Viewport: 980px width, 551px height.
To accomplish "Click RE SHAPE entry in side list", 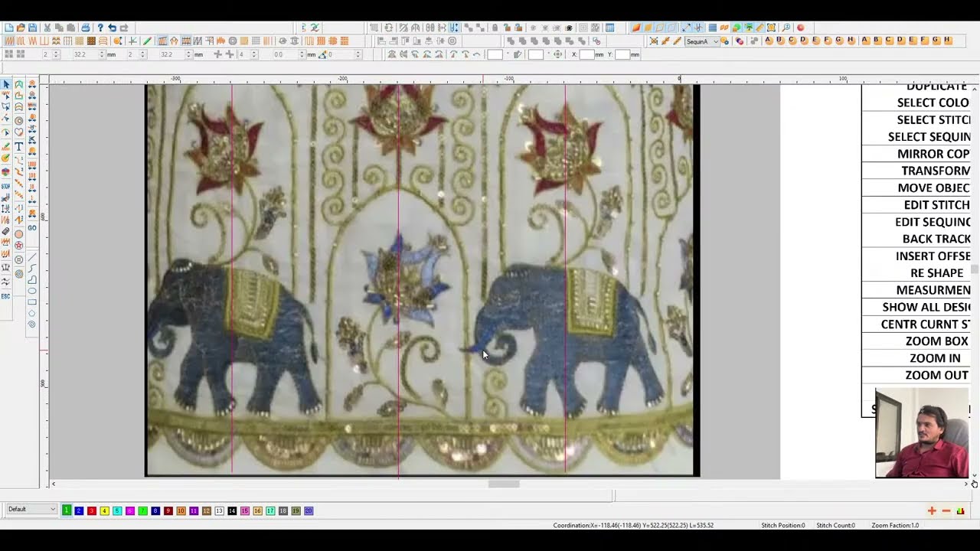I will coord(936,272).
